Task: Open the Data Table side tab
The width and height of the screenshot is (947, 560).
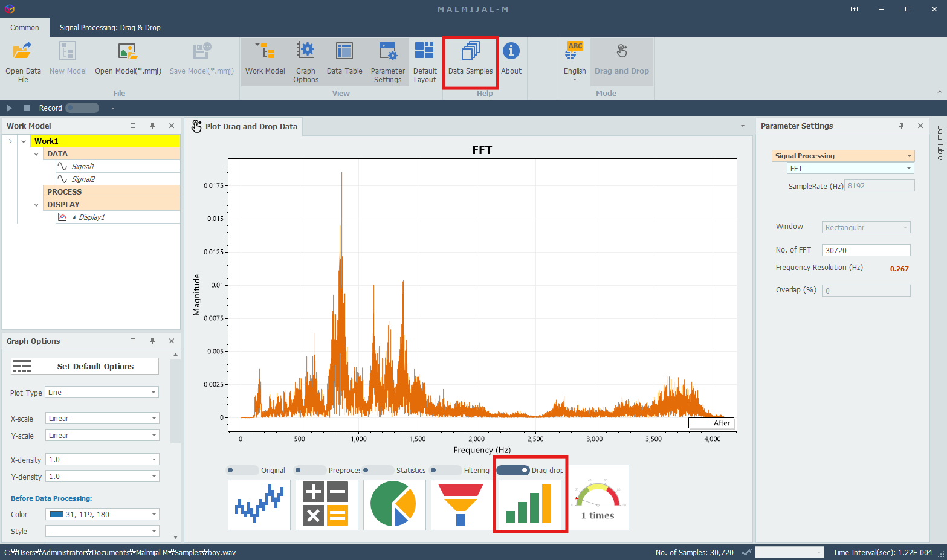Action: pyautogui.click(x=940, y=143)
